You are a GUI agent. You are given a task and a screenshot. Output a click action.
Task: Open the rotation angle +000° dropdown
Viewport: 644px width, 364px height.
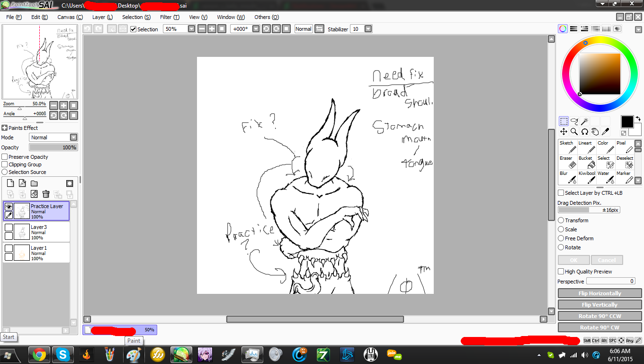point(256,29)
